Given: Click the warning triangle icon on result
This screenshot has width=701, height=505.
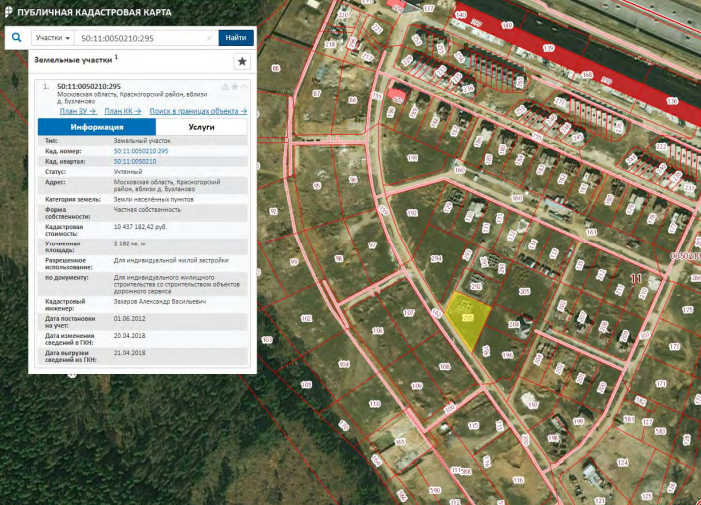Looking at the screenshot, I should [224, 87].
